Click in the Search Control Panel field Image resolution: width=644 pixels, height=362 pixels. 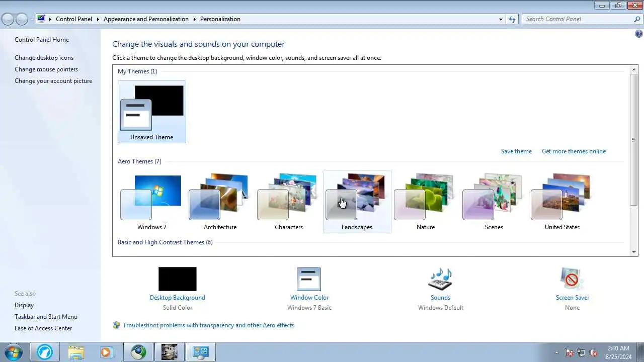point(578,19)
